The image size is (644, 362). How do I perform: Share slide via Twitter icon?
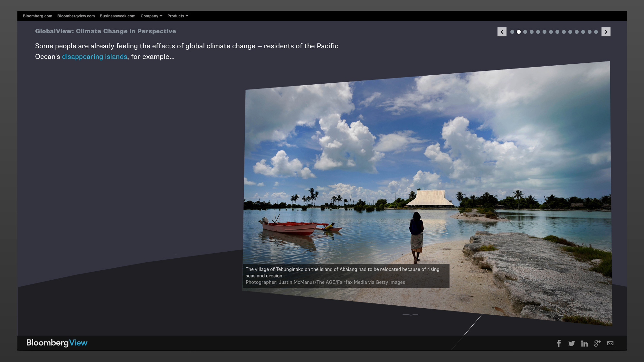(572, 343)
